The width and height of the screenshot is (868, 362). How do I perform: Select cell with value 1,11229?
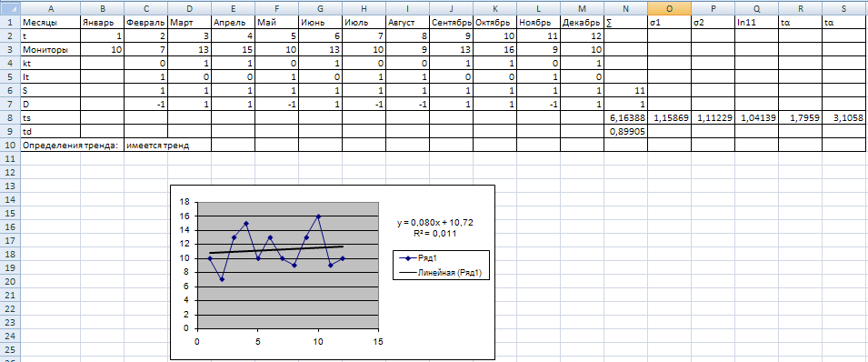point(713,117)
